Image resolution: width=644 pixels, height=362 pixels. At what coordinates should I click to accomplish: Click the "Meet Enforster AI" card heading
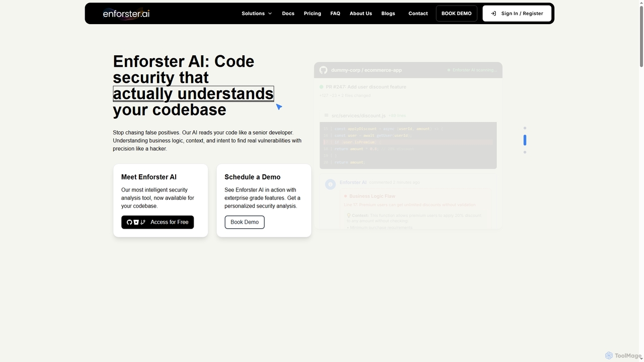tap(149, 177)
